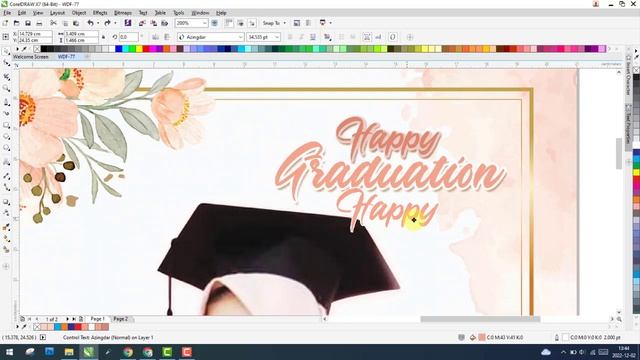Open the File menu
This screenshot has width=640, height=360.
point(7,13)
